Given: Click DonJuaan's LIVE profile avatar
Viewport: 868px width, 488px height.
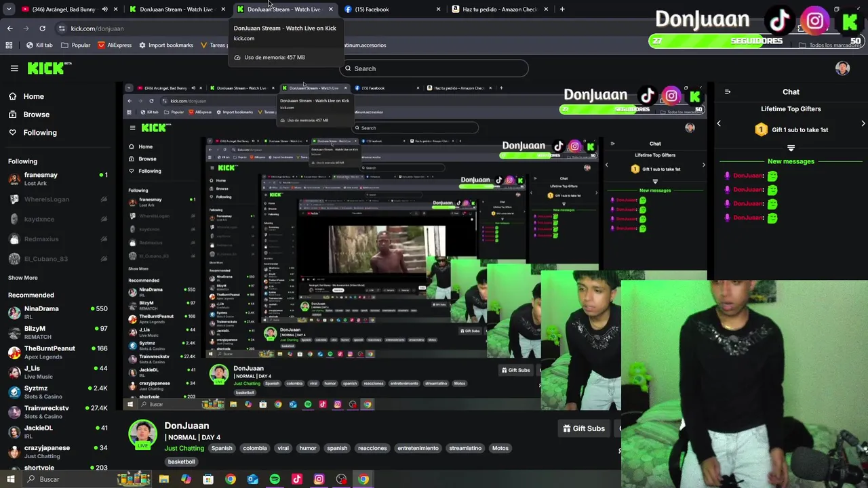Looking at the screenshot, I should tap(142, 434).
